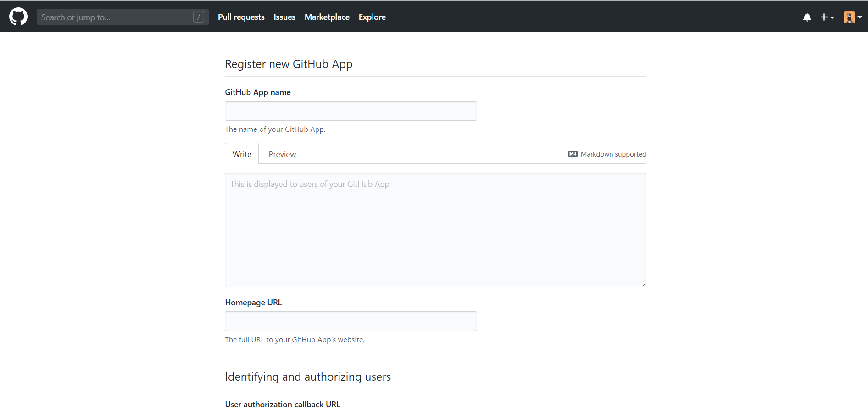The width and height of the screenshot is (868, 411).
Task: Open Issues in the top navigation
Action: click(x=284, y=17)
